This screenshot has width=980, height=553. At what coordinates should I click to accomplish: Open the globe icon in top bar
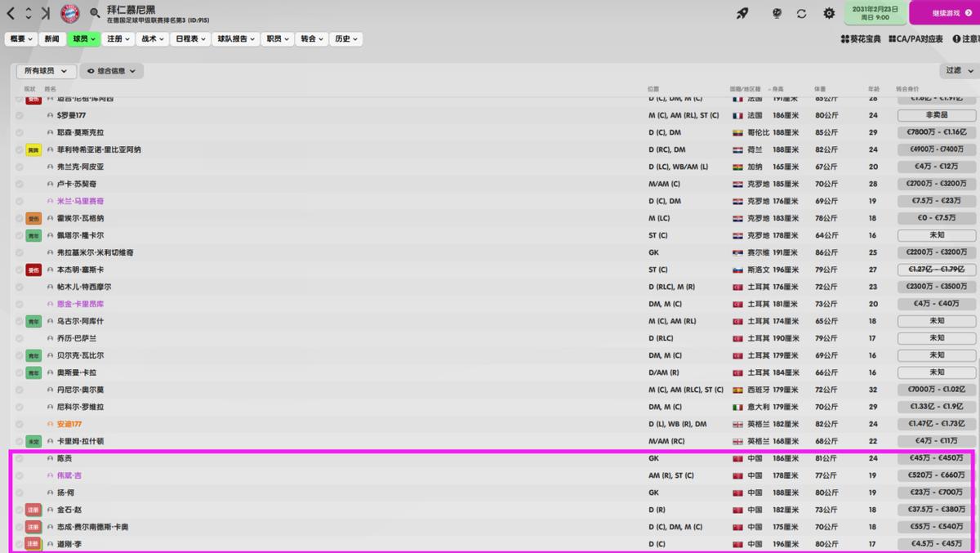coord(777,13)
